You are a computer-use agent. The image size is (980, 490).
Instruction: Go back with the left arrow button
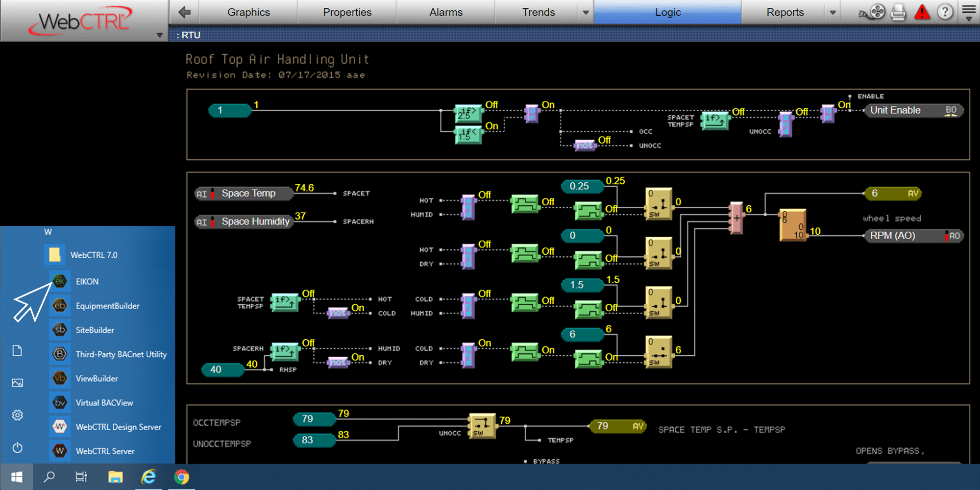click(185, 12)
